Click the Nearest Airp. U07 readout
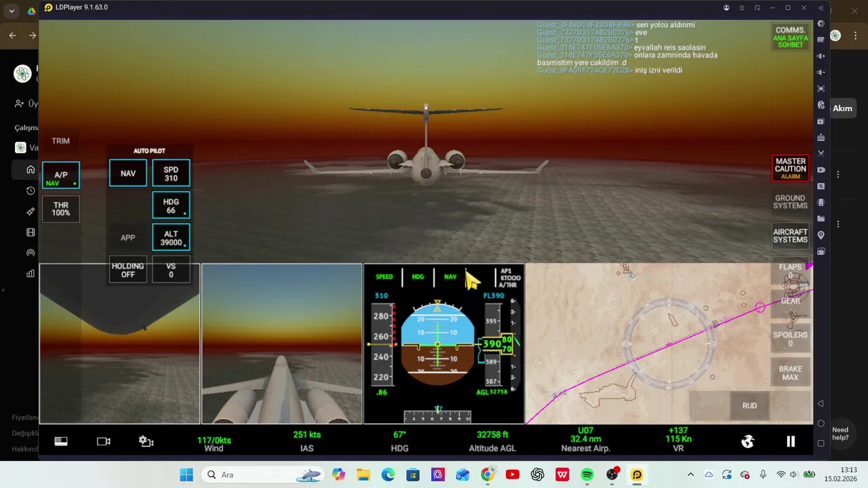The width and height of the screenshot is (868, 488). click(x=585, y=439)
